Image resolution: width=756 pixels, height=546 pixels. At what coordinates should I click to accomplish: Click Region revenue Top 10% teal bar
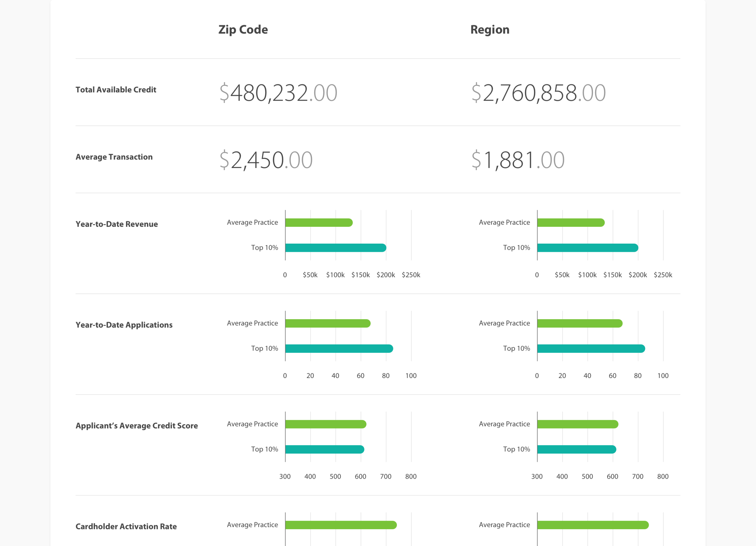pyautogui.click(x=587, y=248)
